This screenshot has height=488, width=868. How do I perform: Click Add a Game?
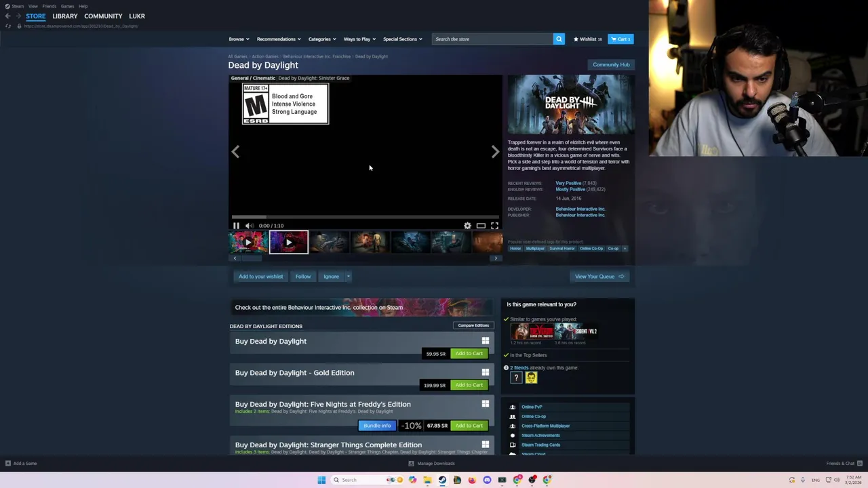pyautogui.click(x=21, y=464)
